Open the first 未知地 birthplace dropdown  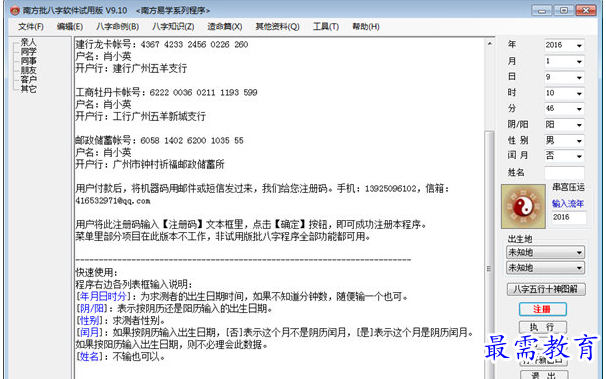pyautogui.click(x=545, y=252)
